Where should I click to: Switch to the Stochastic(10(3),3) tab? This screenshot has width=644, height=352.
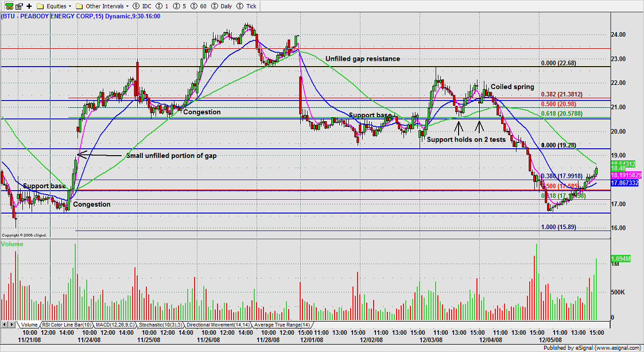(161, 325)
